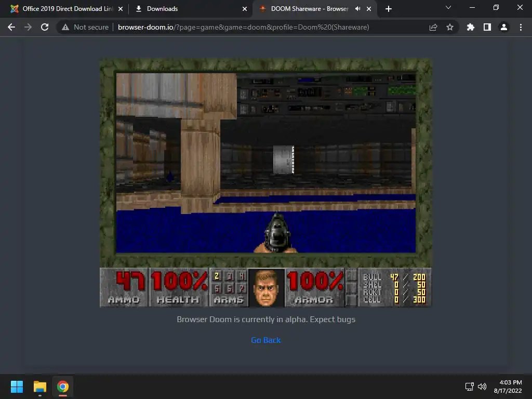This screenshot has width=532, height=399.
Task: Click the browser forward arrow
Action: point(28,27)
